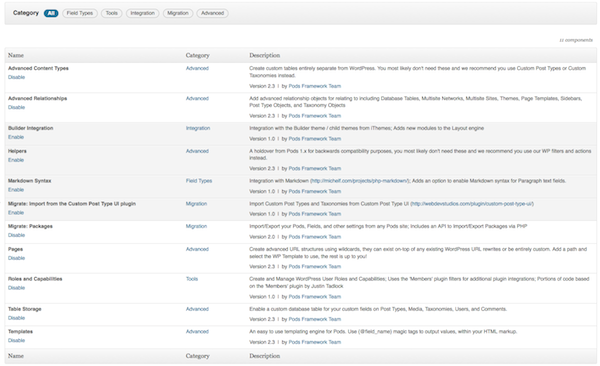Disable Migrate: Packages component
600x366 pixels.
pos(16,235)
